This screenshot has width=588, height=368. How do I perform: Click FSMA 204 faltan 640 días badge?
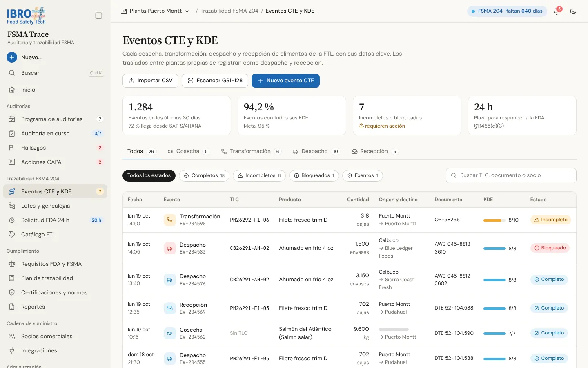(507, 11)
